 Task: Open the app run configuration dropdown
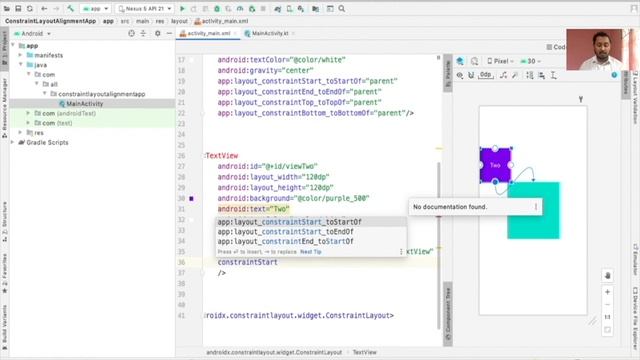96,9
